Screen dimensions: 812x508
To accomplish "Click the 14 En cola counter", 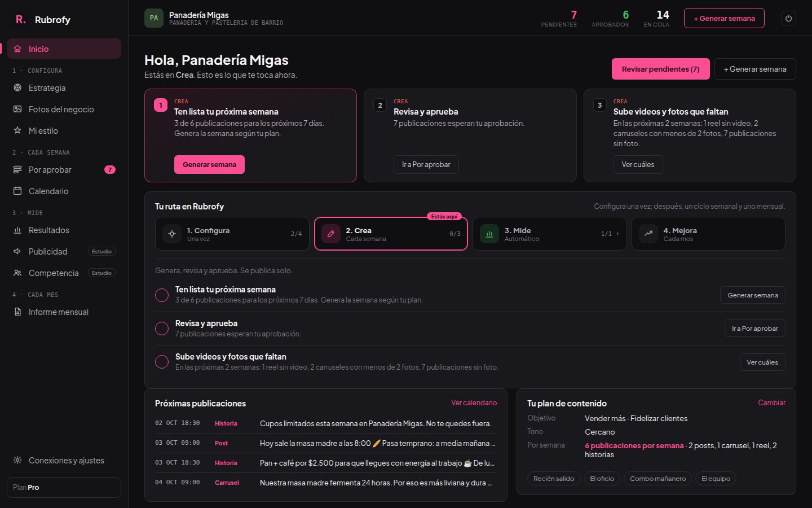I will [657, 18].
